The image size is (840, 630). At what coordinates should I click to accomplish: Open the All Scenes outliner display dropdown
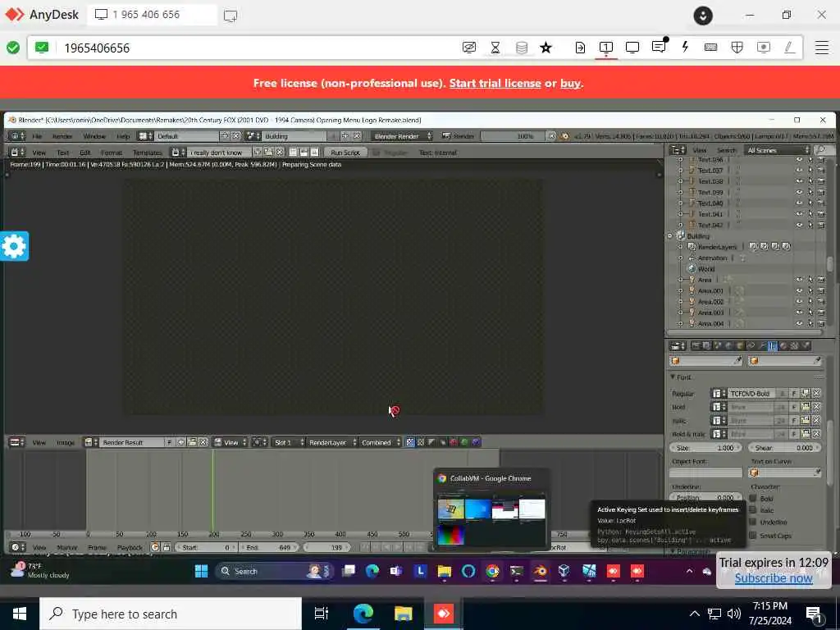776,150
